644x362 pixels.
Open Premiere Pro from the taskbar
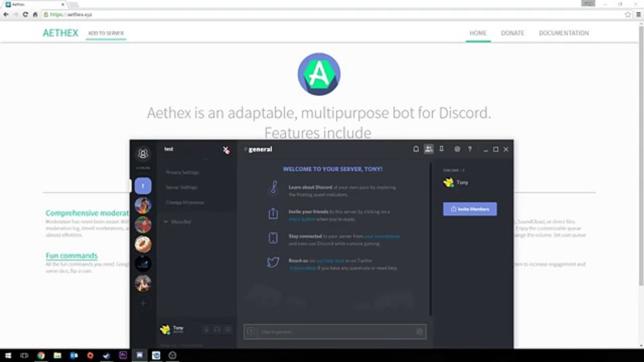point(123,355)
